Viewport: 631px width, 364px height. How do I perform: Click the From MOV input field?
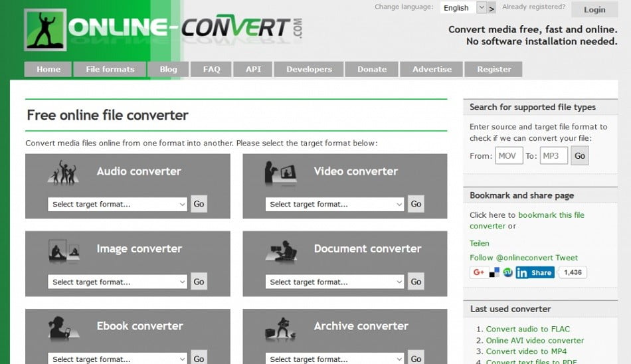[509, 156]
